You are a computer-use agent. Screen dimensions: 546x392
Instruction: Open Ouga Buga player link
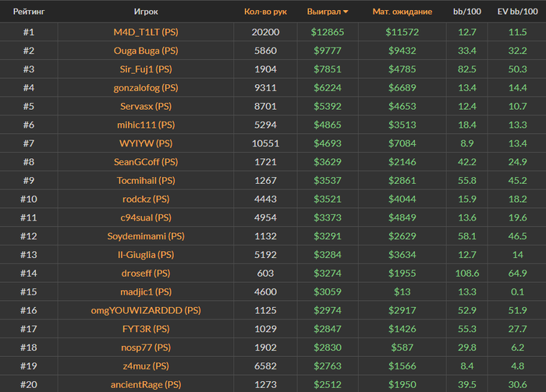pyautogui.click(x=146, y=51)
